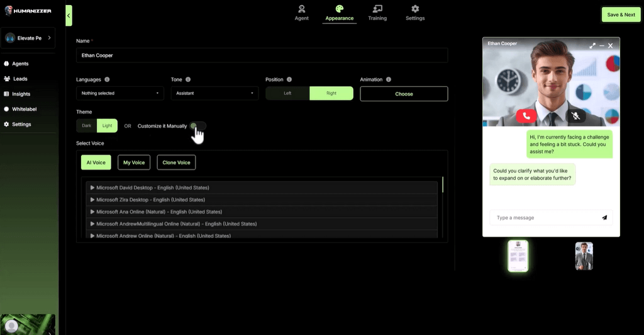Screen dimensions: 644x335
Task: Click the send message arrow icon
Action: click(604, 218)
